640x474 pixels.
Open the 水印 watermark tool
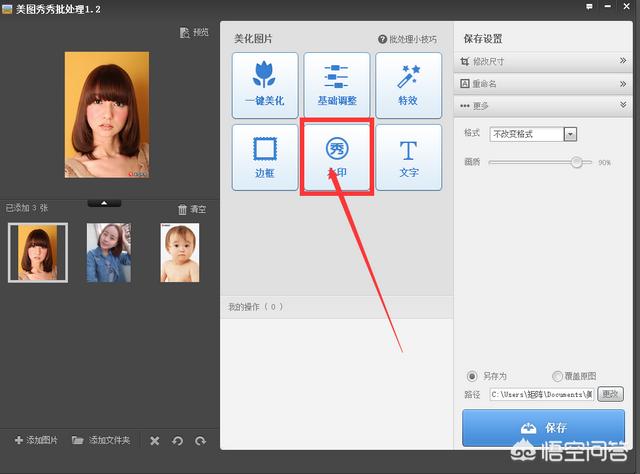click(x=337, y=158)
